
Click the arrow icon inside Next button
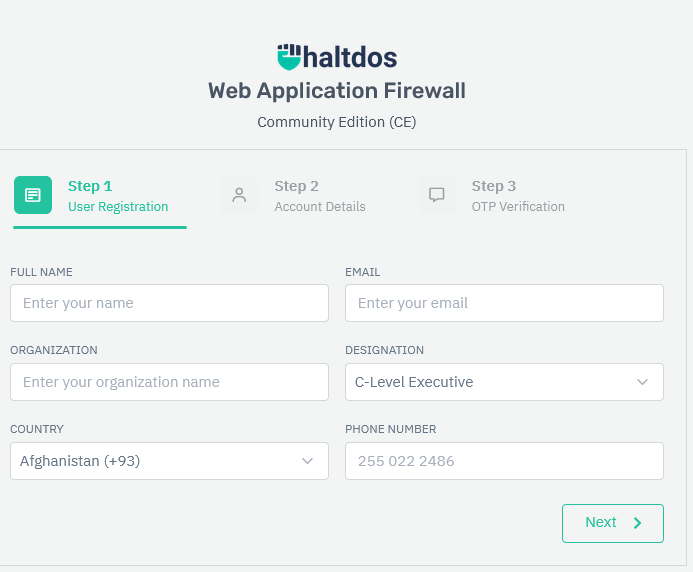click(637, 523)
